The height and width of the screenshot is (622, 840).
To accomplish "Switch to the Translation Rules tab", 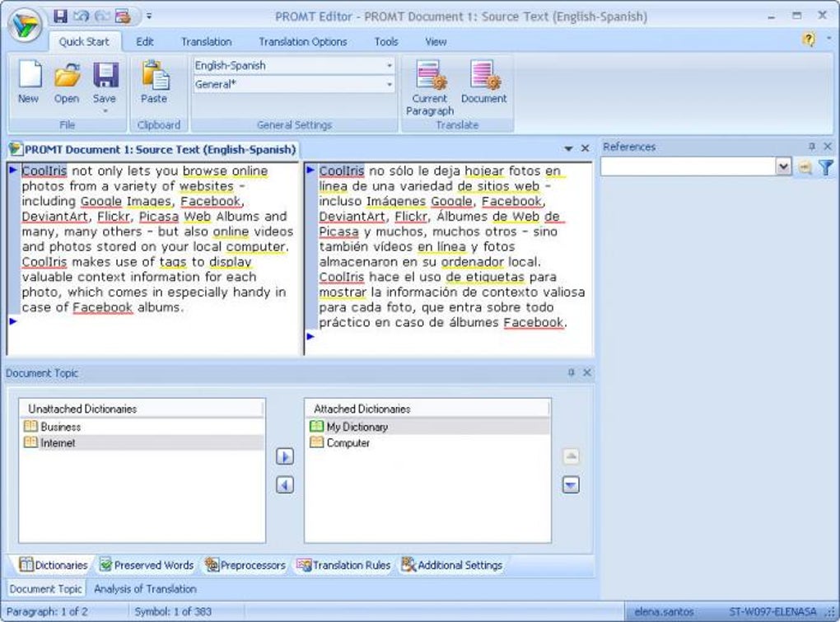I will click(343, 565).
